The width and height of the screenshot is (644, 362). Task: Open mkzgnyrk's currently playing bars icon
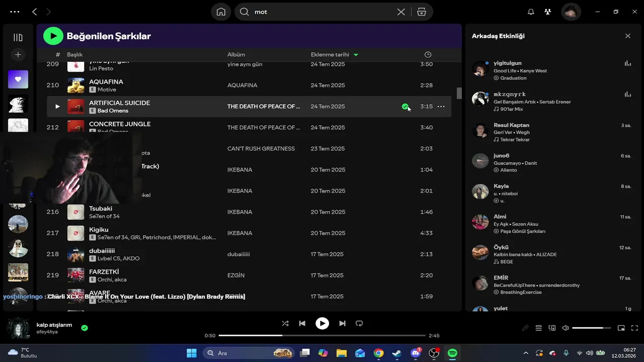627,94
